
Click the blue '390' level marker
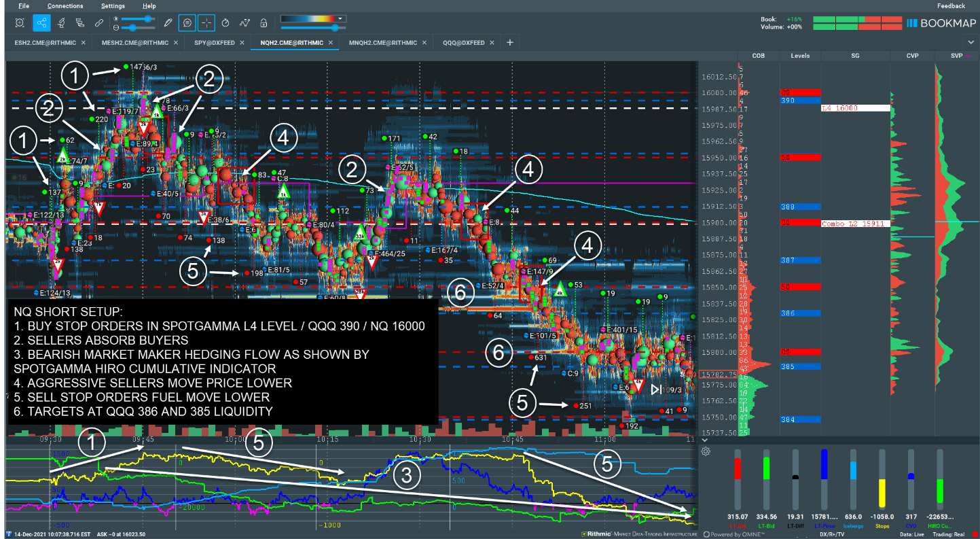click(800, 101)
